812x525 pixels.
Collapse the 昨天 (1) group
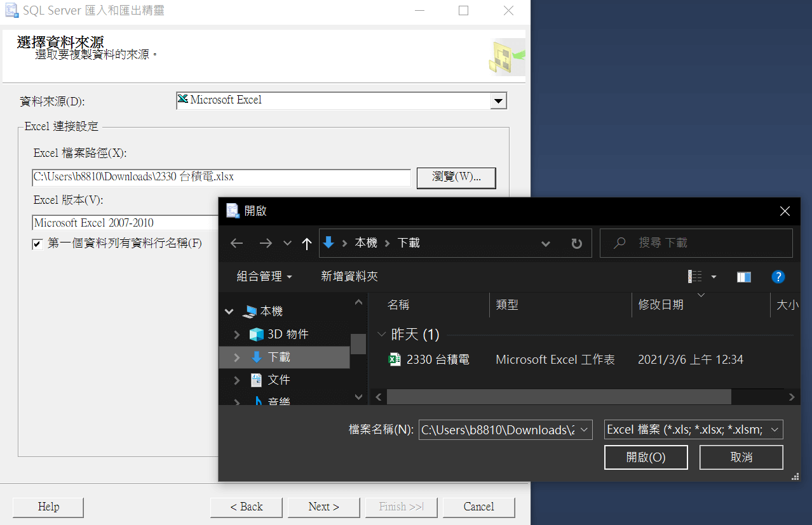(382, 335)
